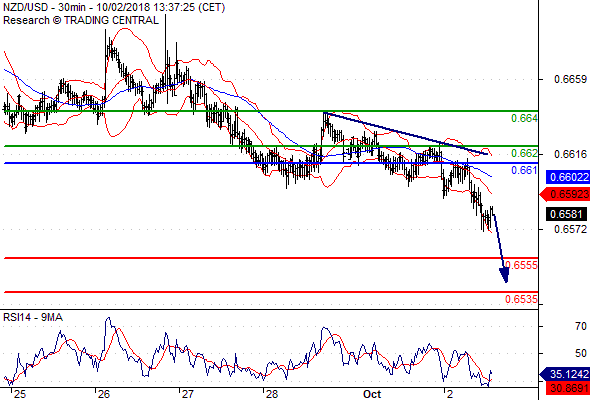
Task: Click the NZD/USD 30min chart title
Action: click(114, 7)
